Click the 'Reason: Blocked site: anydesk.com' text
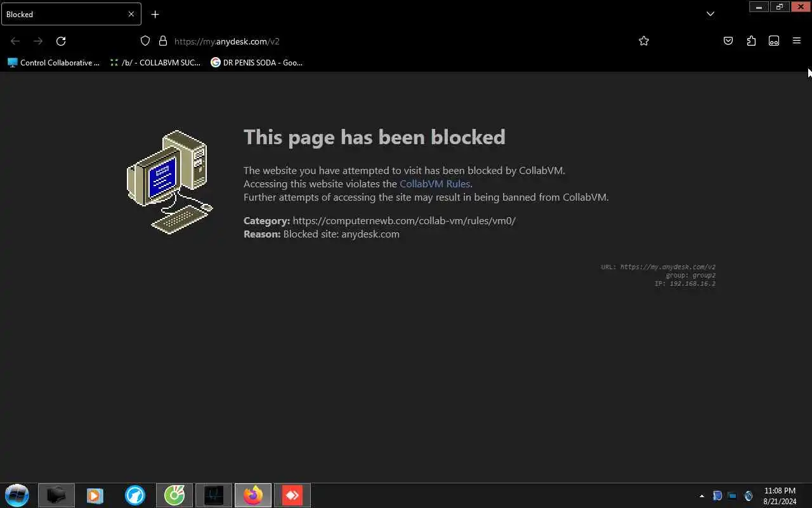 pyautogui.click(x=322, y=234)
